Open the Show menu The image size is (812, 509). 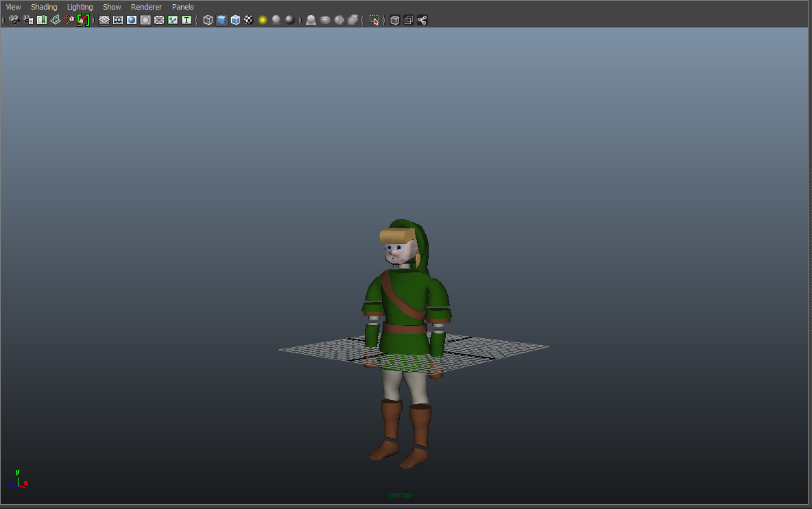coord(112,7)
